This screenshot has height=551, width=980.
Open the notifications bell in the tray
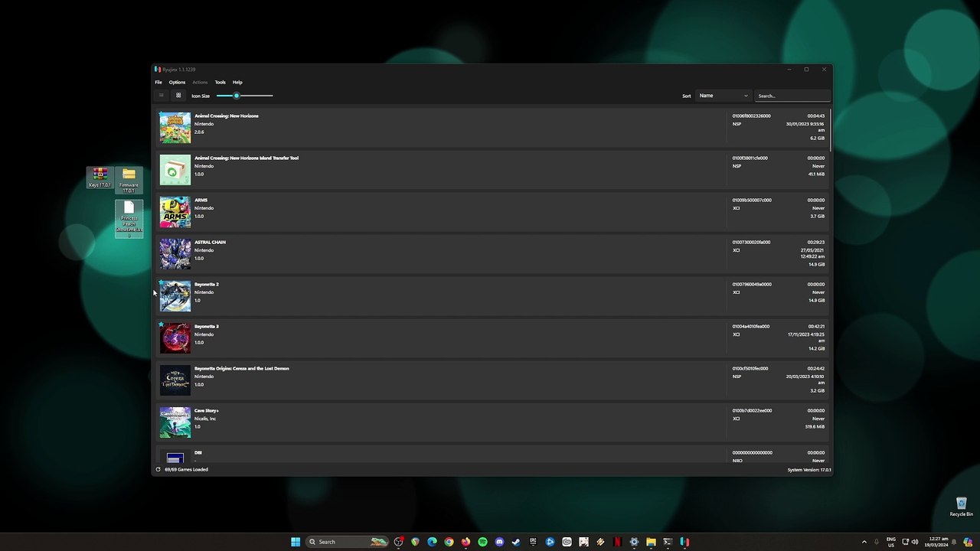click(x=955, y=542)
